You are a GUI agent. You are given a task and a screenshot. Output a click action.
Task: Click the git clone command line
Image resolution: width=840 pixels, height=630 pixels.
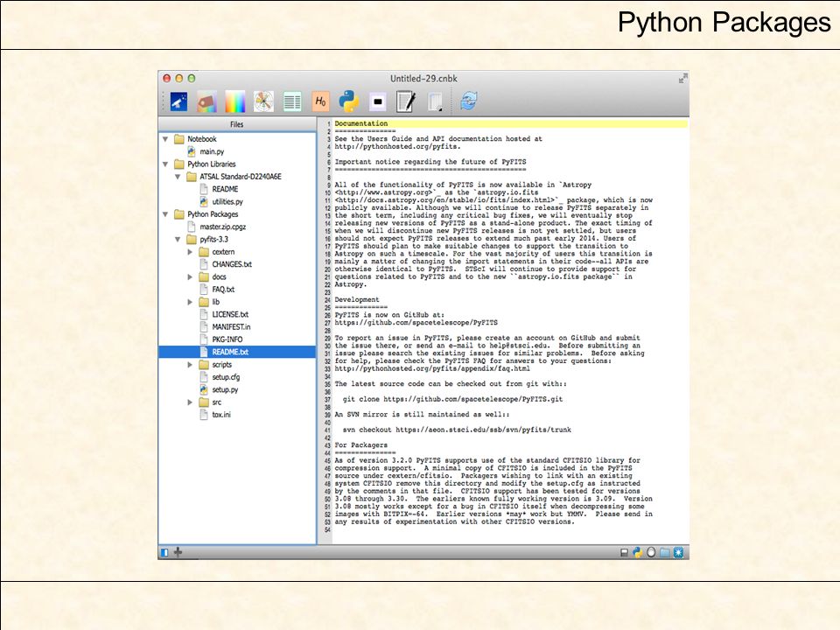(x=452, y=399)
